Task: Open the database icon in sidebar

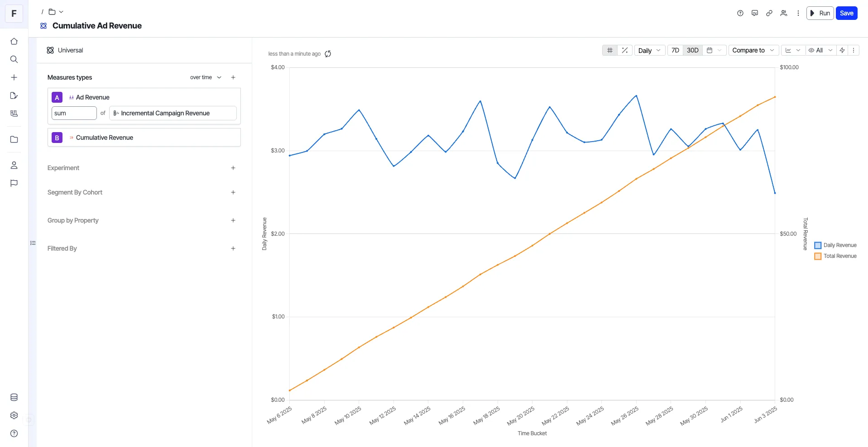Action: (14, 397)
